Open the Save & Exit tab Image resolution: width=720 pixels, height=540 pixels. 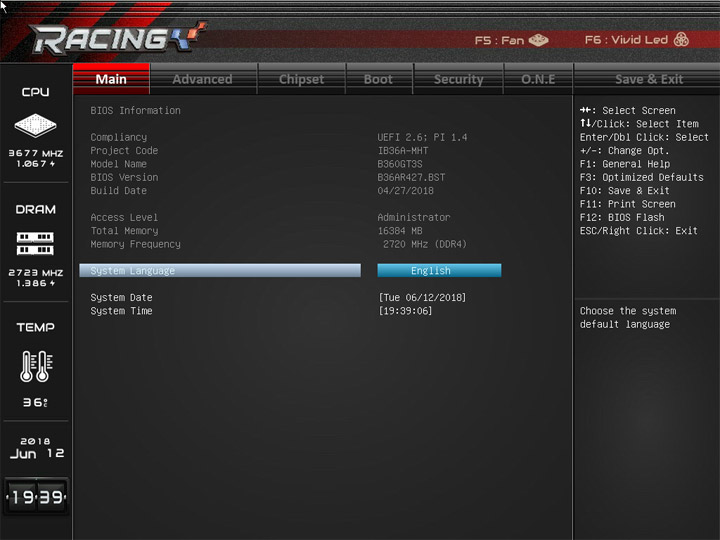(x=649, y=79)
